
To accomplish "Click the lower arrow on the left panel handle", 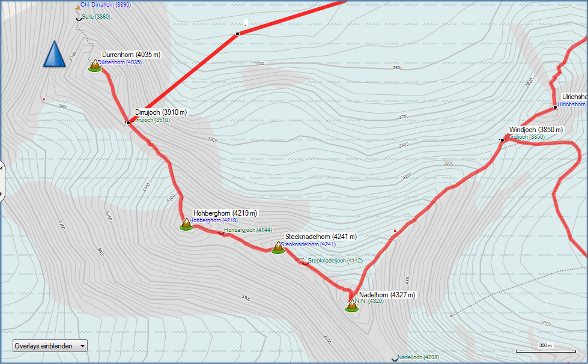I will pyautogui.click(x=1, y=194).
